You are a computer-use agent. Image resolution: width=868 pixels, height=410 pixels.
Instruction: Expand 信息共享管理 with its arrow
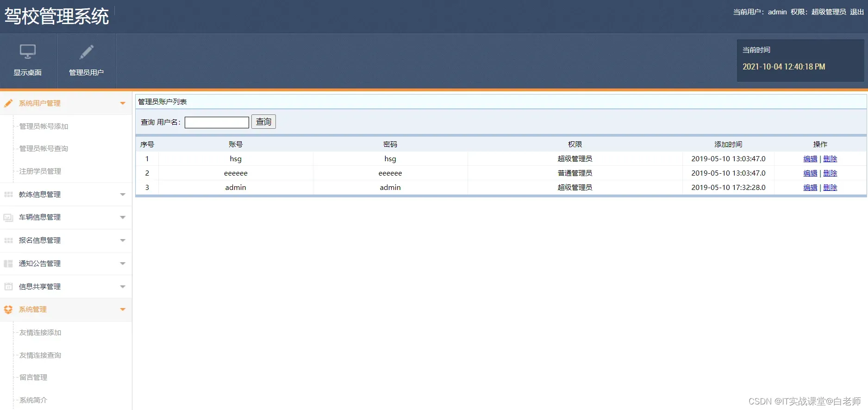tap(123, 287)
